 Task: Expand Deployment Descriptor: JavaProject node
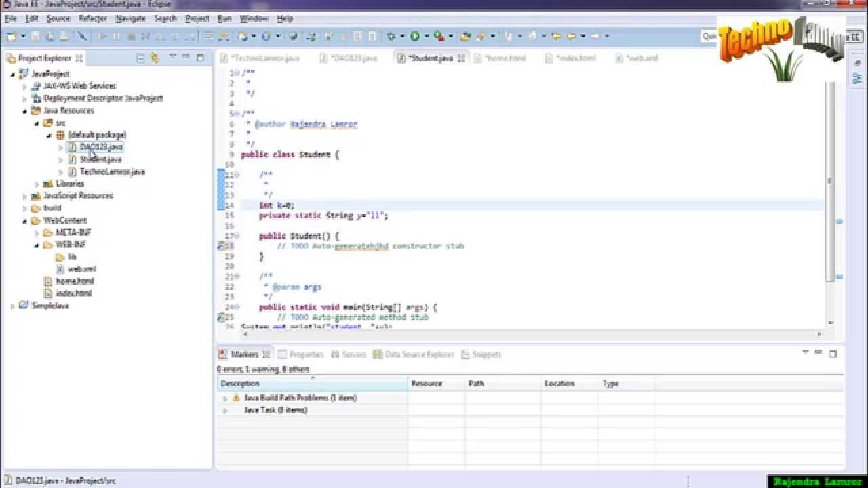(25, 98)
